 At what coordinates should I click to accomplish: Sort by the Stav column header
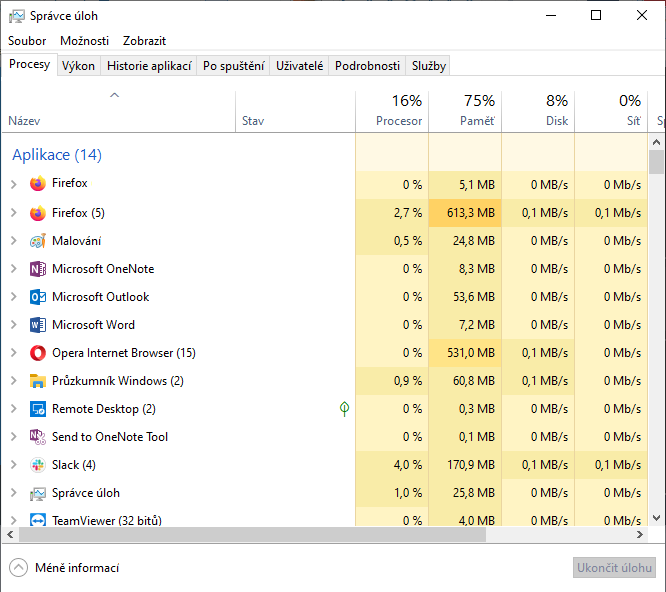(295, 111)
